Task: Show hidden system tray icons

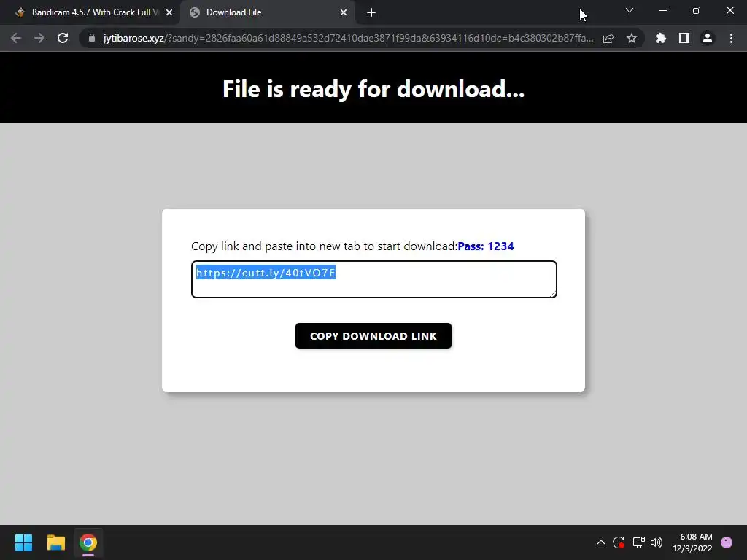Action: point(601,542)
